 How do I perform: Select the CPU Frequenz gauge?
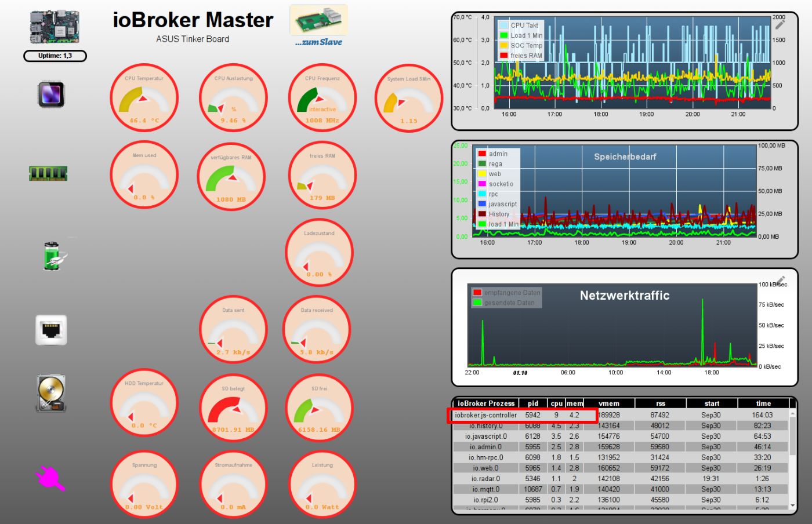tap(322, 97)
